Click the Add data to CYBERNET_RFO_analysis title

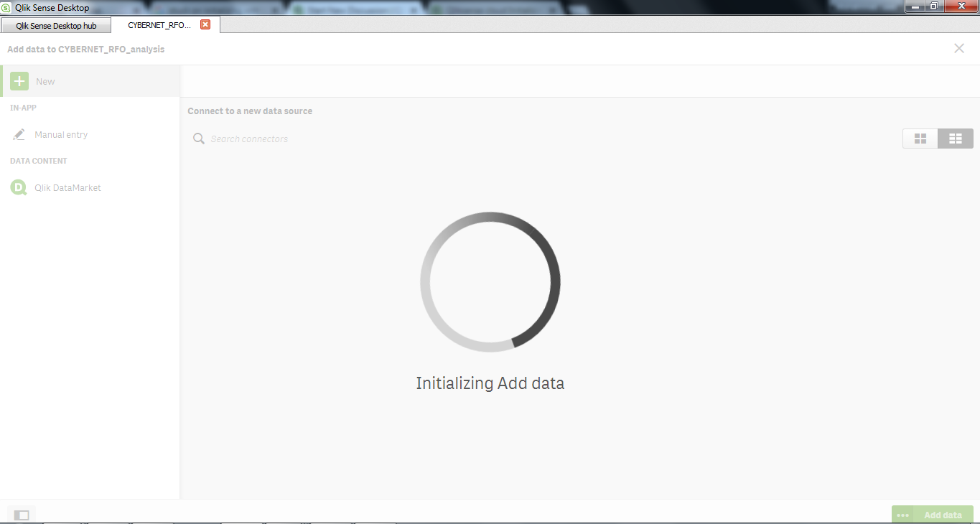point(85,50)
